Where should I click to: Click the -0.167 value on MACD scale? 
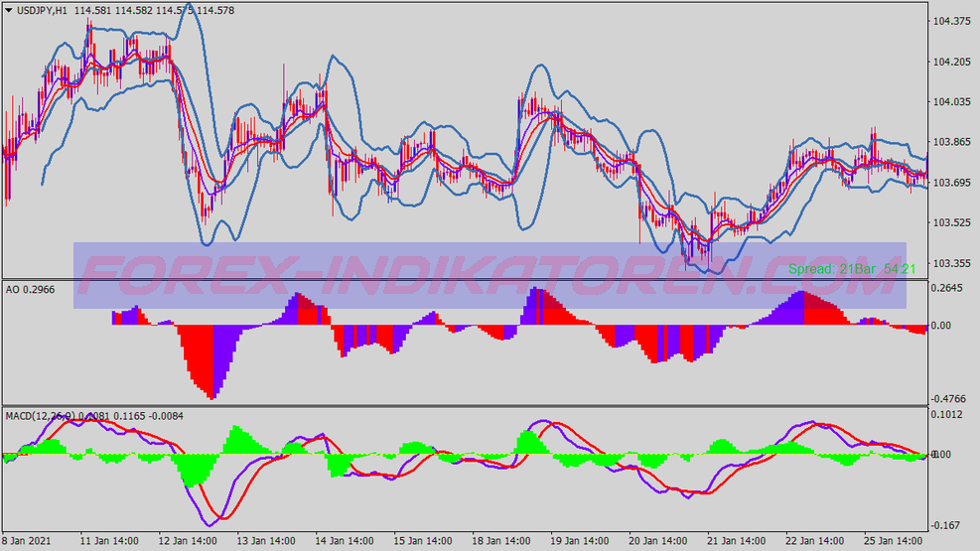[x=948, y=526]
